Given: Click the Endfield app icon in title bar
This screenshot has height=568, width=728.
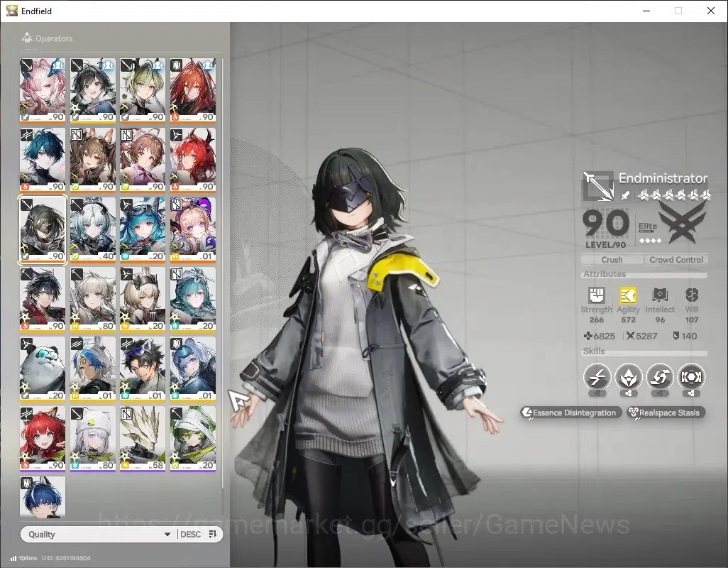Looking at the screenshot, I should (12, 11).
